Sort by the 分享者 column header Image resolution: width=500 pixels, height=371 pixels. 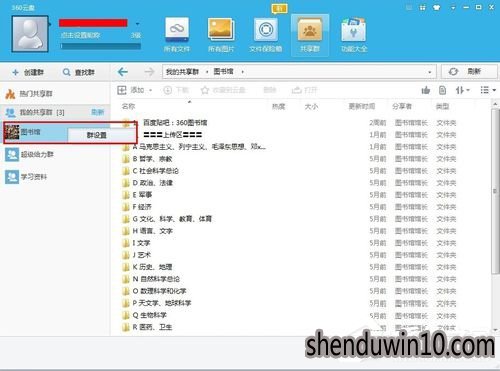[402, 106]
